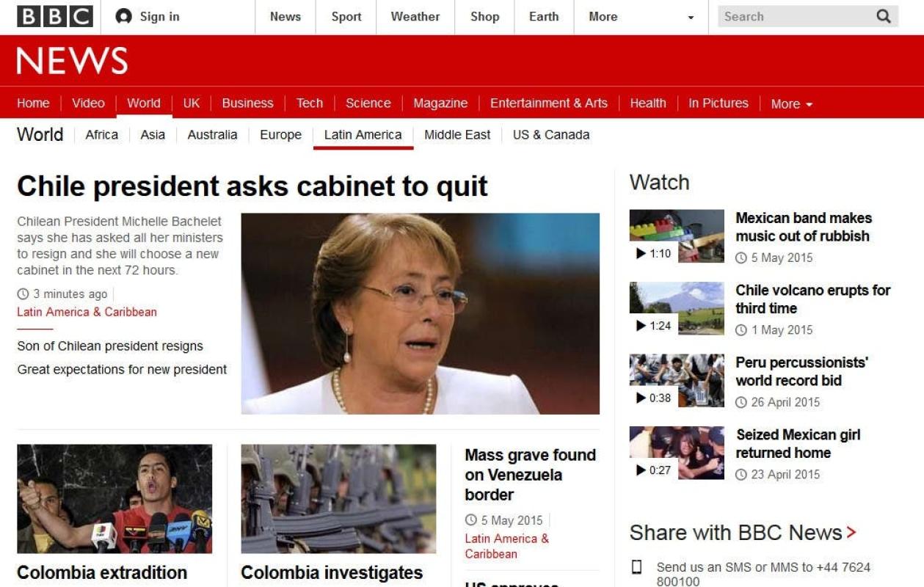Screen dimensions: 924x587
Task: Click the red arrow after Share with BBC News
Action: click(851, 533)
